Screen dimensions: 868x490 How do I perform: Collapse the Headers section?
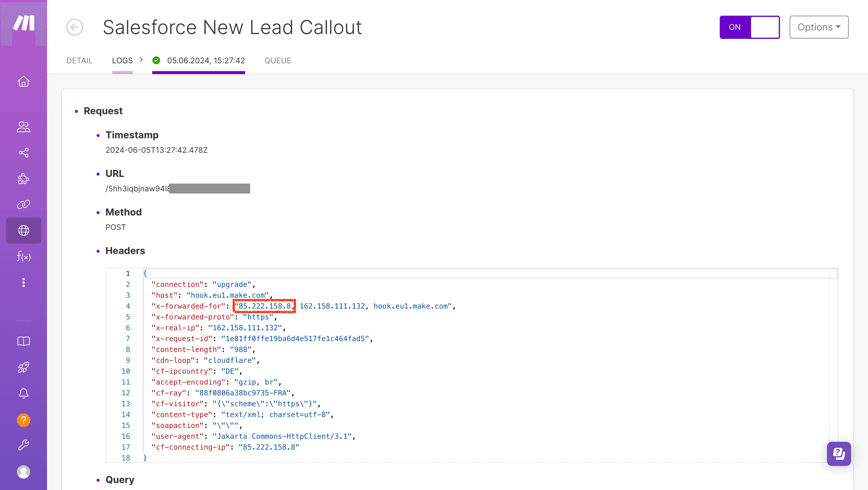point(98,251)
